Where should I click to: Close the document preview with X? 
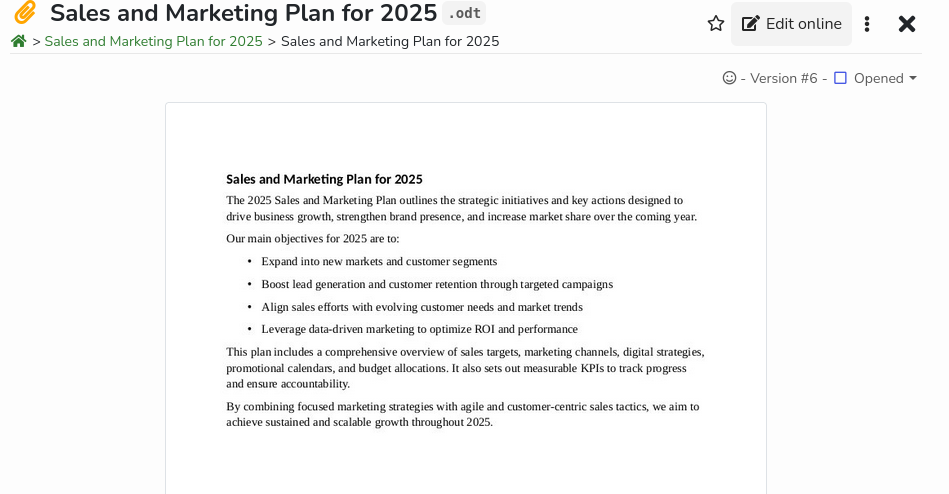907,24
